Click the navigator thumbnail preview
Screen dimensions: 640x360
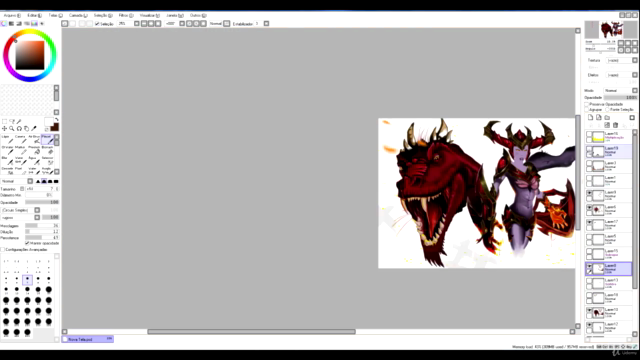pos(611,29)
